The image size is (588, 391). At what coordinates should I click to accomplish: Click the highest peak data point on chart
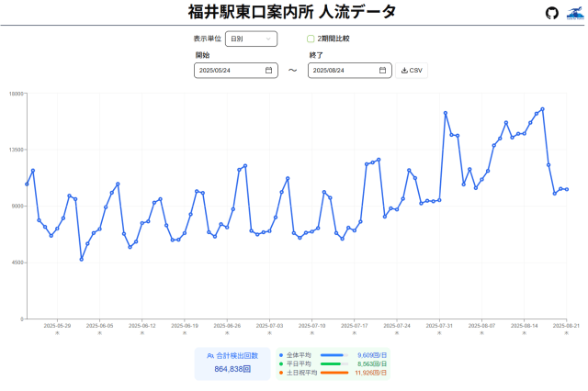point(543,109)
